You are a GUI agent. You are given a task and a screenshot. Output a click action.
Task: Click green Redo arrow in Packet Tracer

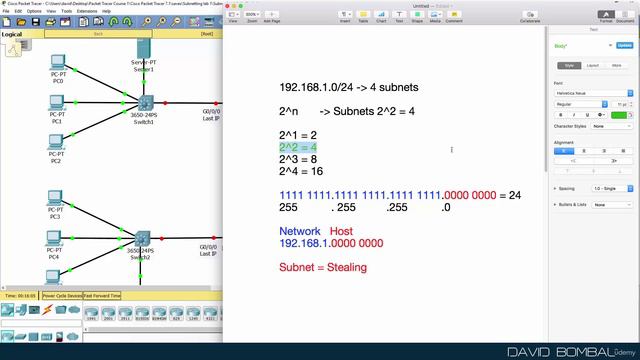(127, 22)
